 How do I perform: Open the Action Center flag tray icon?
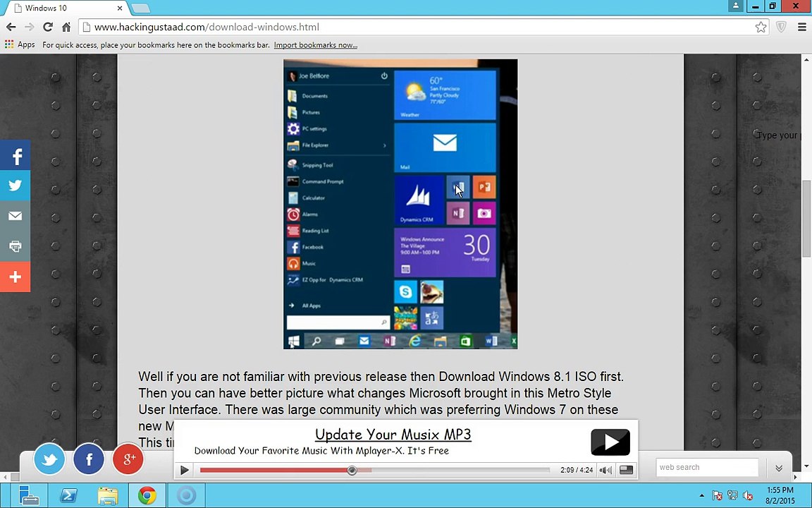pyautogui.click(x=718, y=495)
